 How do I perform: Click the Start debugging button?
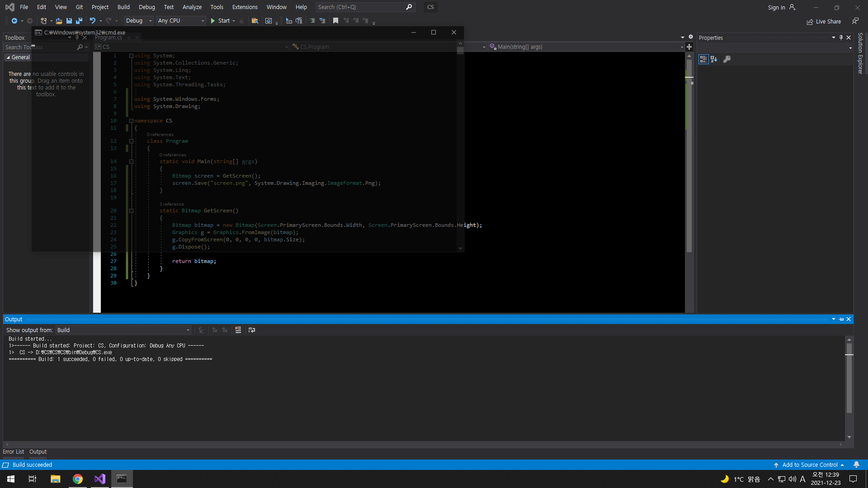click(220, 21)
